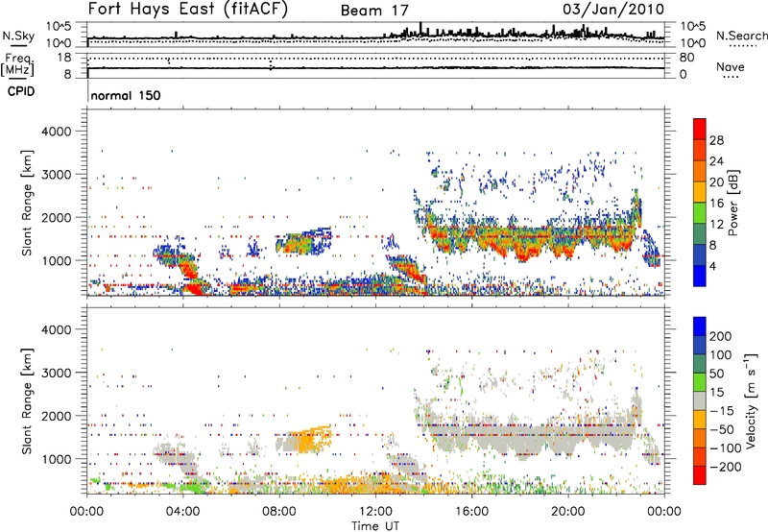
Task: Click the "200" label on Velocity colorbar
Action: tap(721, 336)
